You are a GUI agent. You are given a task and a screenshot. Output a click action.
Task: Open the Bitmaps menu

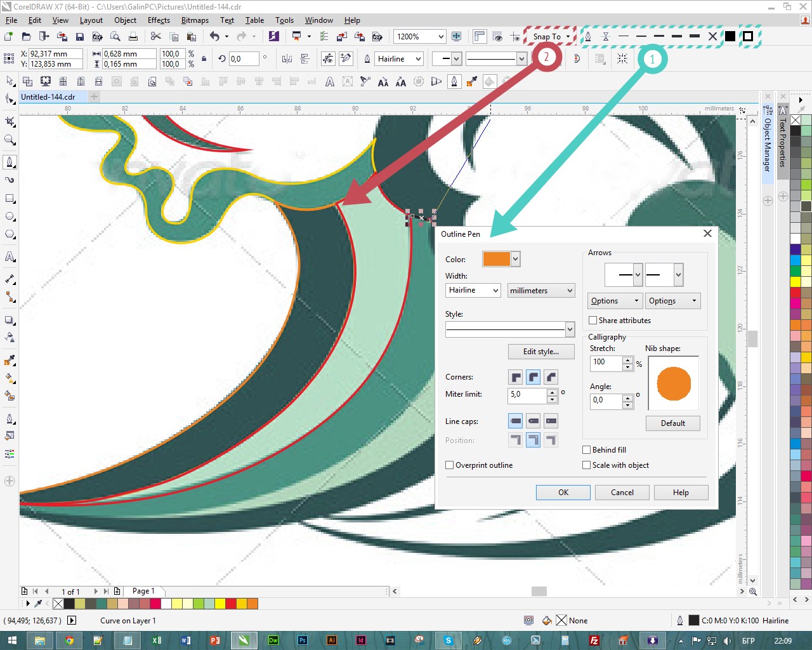[x=195, y=20]
